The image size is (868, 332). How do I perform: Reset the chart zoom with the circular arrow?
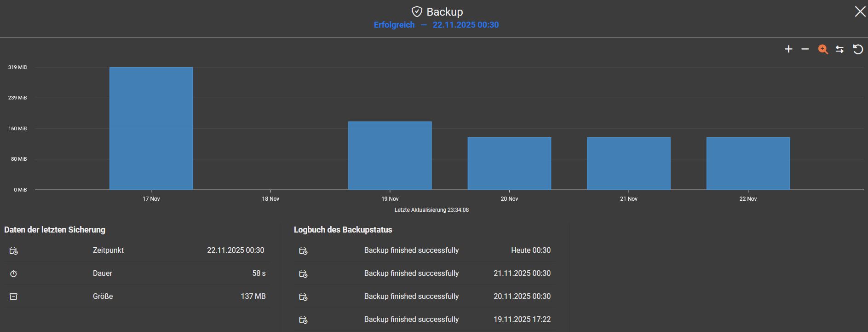tap(858, 49)
